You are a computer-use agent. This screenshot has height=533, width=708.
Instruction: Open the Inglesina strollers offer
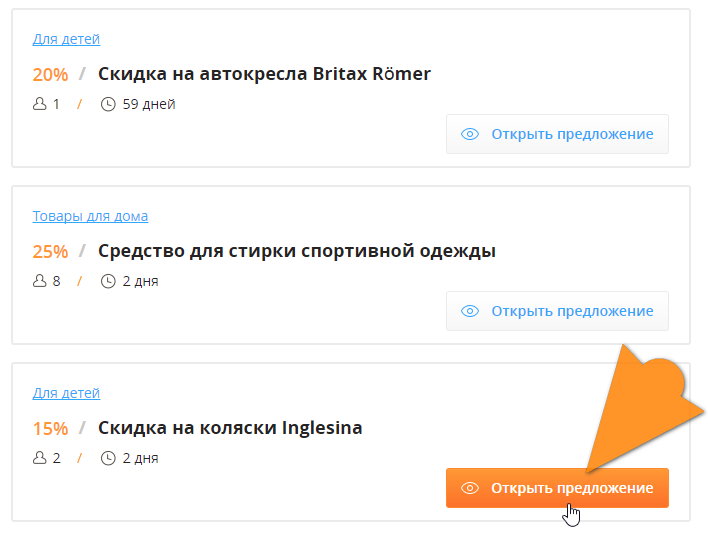(557, 488)
